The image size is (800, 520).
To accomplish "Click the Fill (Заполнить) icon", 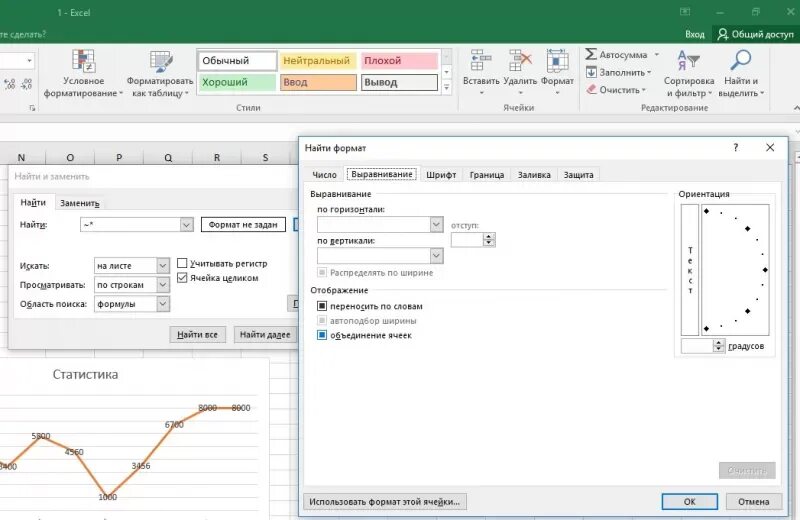I will (591, 72).
